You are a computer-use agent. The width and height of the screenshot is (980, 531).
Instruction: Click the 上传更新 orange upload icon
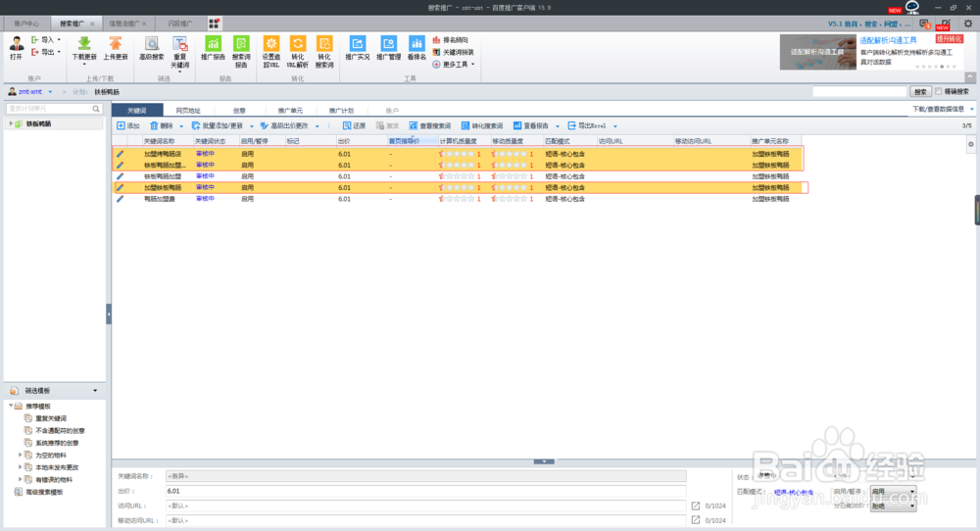click(x=115, y=43)
